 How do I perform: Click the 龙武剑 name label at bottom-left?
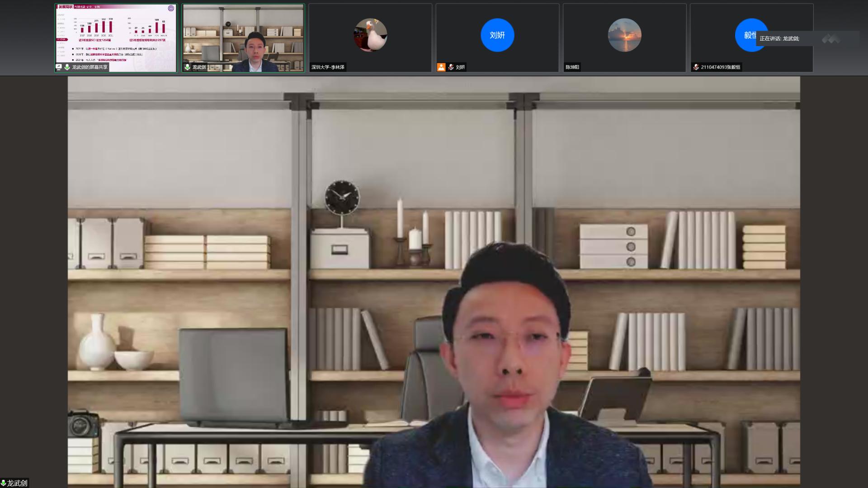17,483
